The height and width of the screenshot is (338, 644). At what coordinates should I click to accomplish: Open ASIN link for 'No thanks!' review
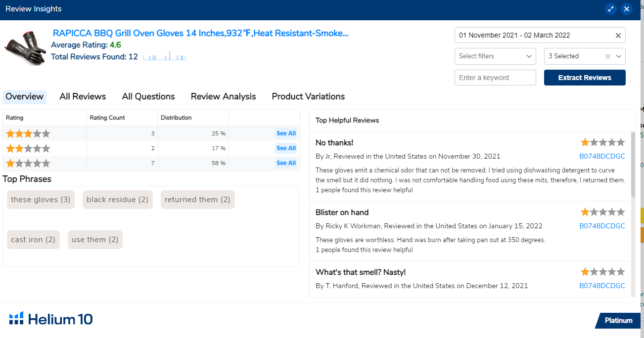(x=602, y=156)
